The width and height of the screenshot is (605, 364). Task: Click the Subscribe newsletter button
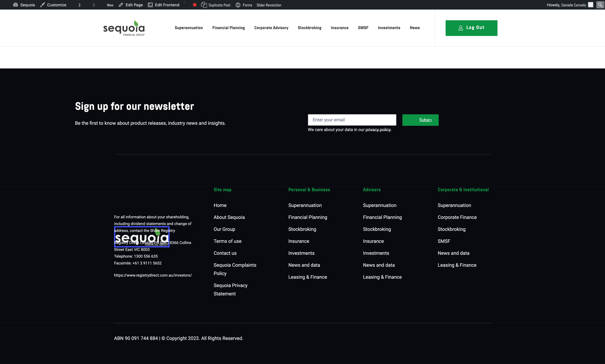pos(420,120)
